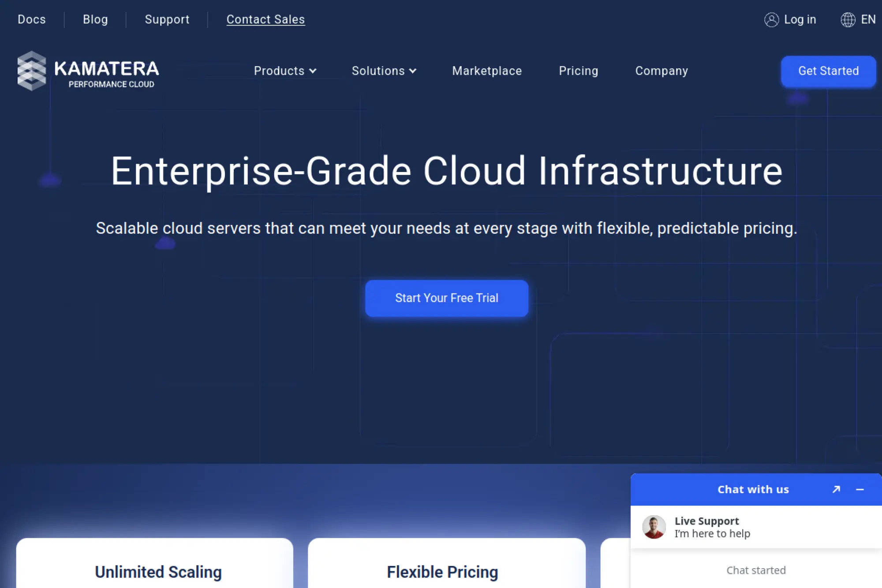
Task: Open the Company menu item
Action: pos(661,71)
